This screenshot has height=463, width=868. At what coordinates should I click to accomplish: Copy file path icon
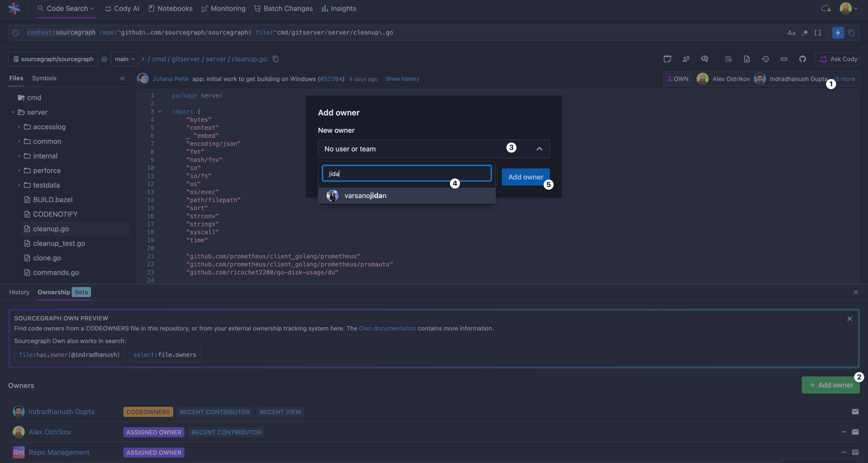point(276,59)
